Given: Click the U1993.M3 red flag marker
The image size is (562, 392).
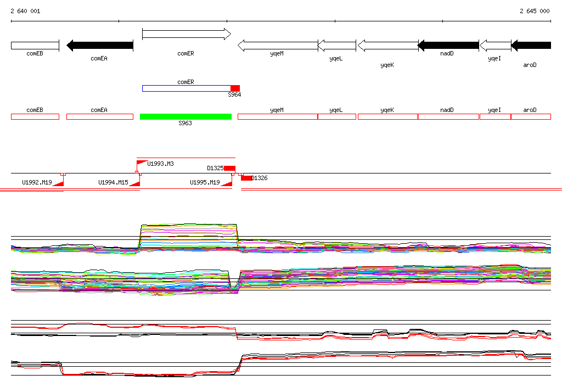Looking at the screenshot, I should [142, 163].
